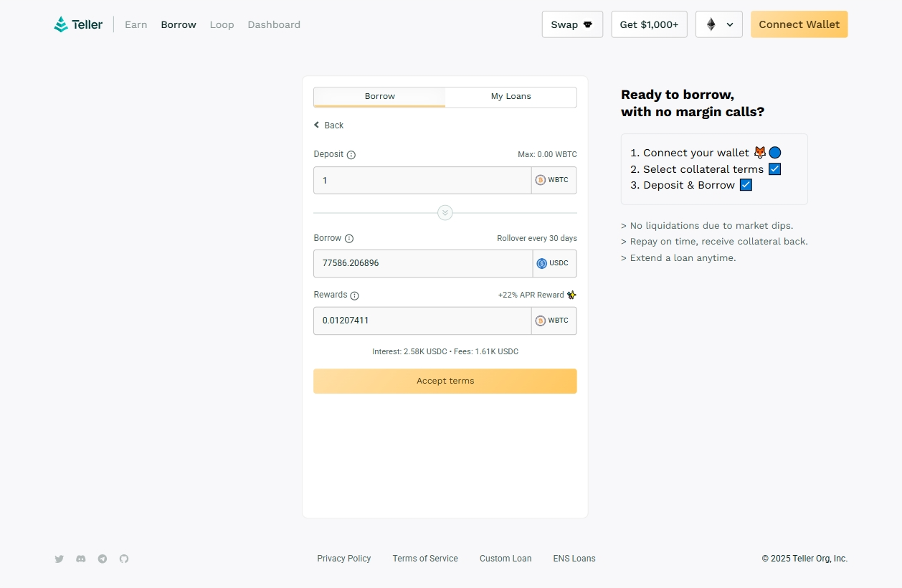Click the WBTC token icon in Deposit field
This screenshot has width=902, height=588.
541,180
